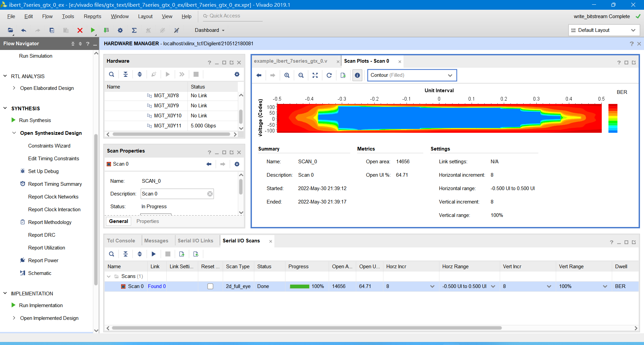Image resolution: width=644 pixels, height=345 pixels.
Task: Click zoom fit icon in Scan Plots
Action: click(x=315, y=75)
